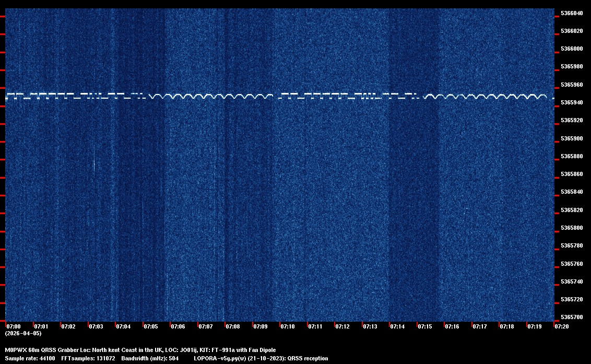Click the M0PWX 60m QRSS Grabber title line
The image size is (591, 364).
click(140, 350)
